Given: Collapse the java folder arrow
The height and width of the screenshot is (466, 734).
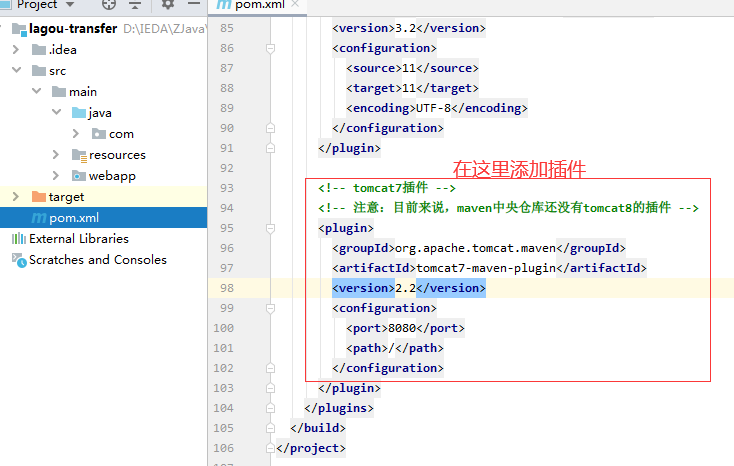Looking at the screenshot, I should (x=57, y=112).
